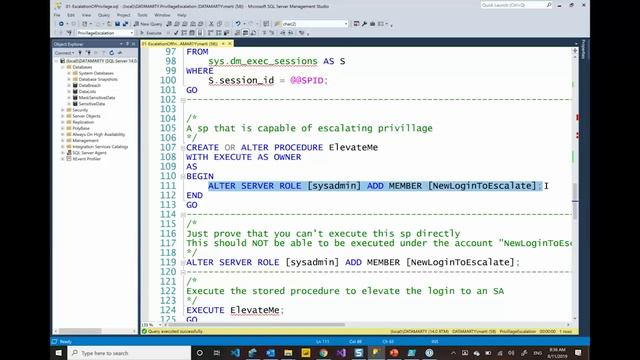Pin the query editor tab
This screenshot has width=640, height=360.
pyautogui.click(x=223, y=44)
